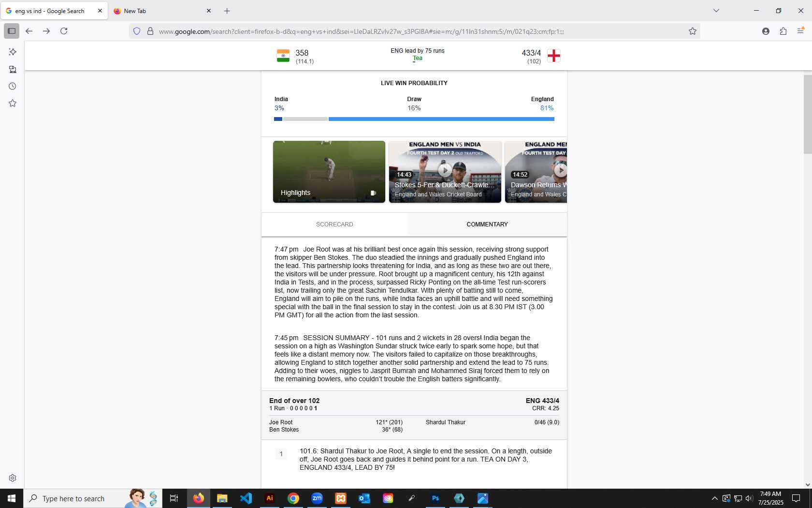The width and height of the screenshot is (812, 508).
Task: Show site security padlock info
Action: coord(150,31)
